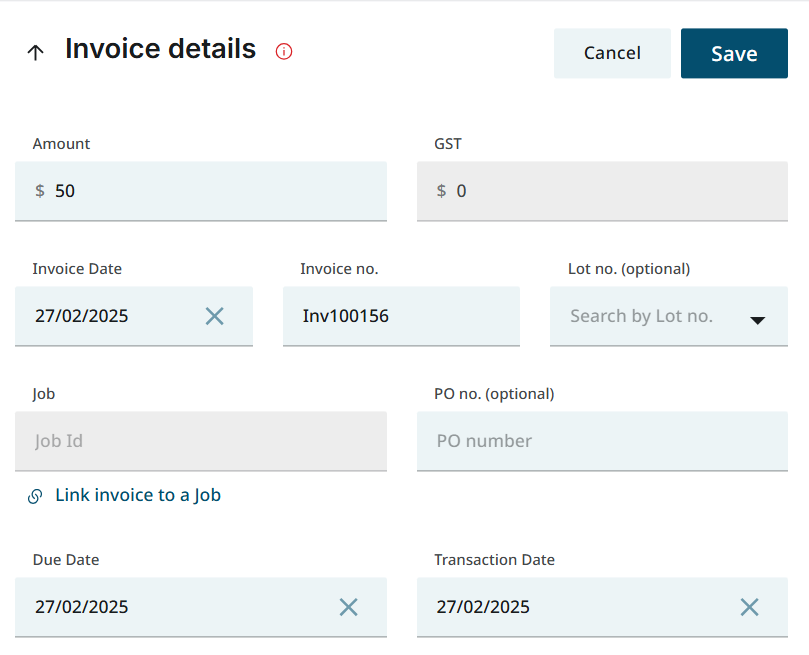Clear the Transaction Date via its X icon

point(749,606)
